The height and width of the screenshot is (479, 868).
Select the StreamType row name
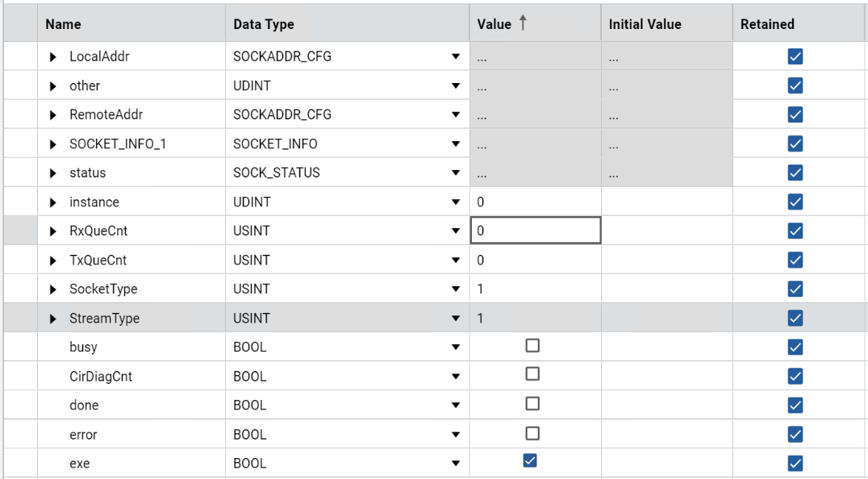click(x=104, y=319)
